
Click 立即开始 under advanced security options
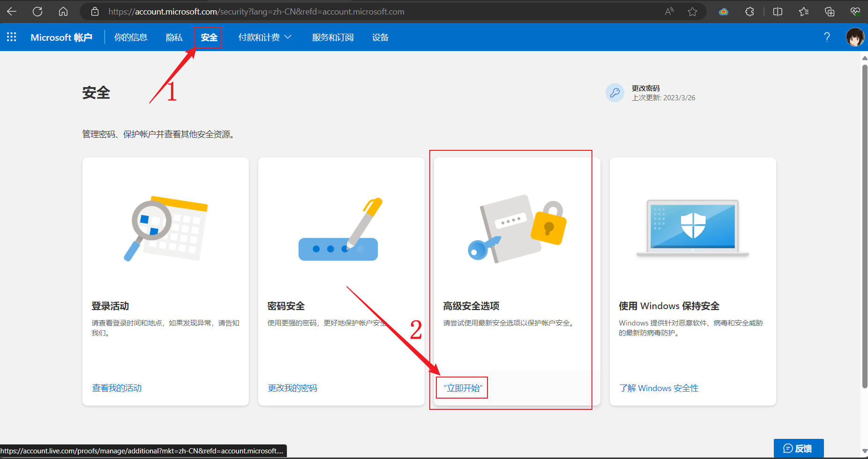tap(463, 388)
